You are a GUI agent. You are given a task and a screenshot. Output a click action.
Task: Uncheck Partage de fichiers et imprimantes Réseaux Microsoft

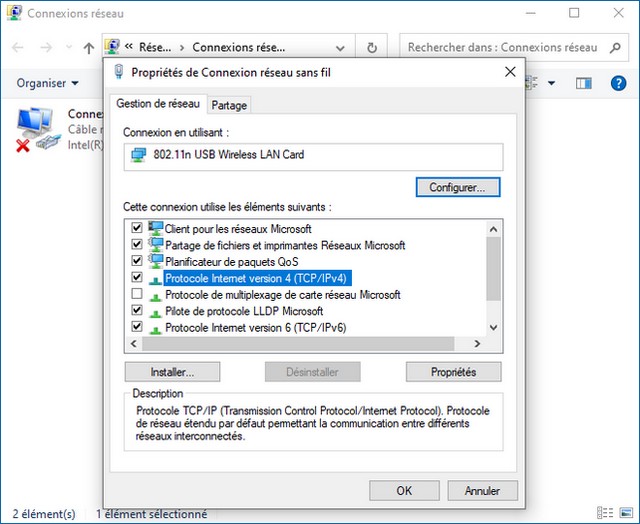click(137, 244)
